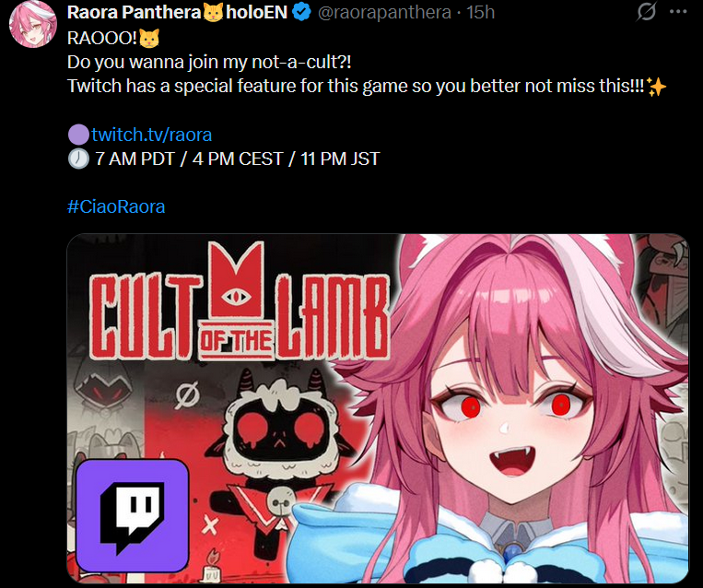
Task: Open the Raora Panthera display name
Action: (134, 12)
